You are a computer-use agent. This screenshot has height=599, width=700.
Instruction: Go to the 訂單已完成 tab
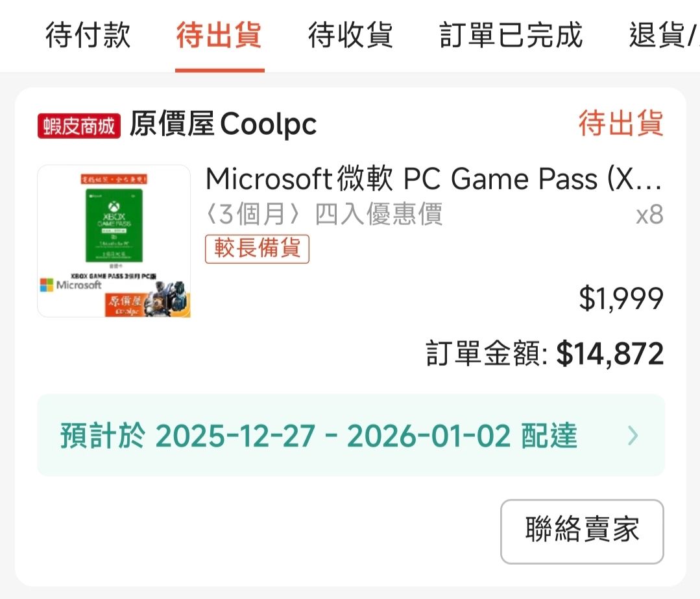pos(511,35)
